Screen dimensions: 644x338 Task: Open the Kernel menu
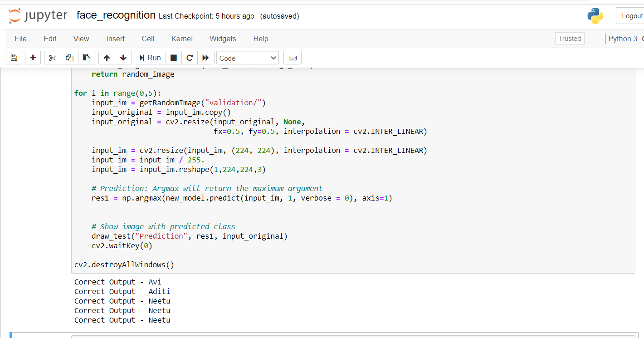coord(182,39)
